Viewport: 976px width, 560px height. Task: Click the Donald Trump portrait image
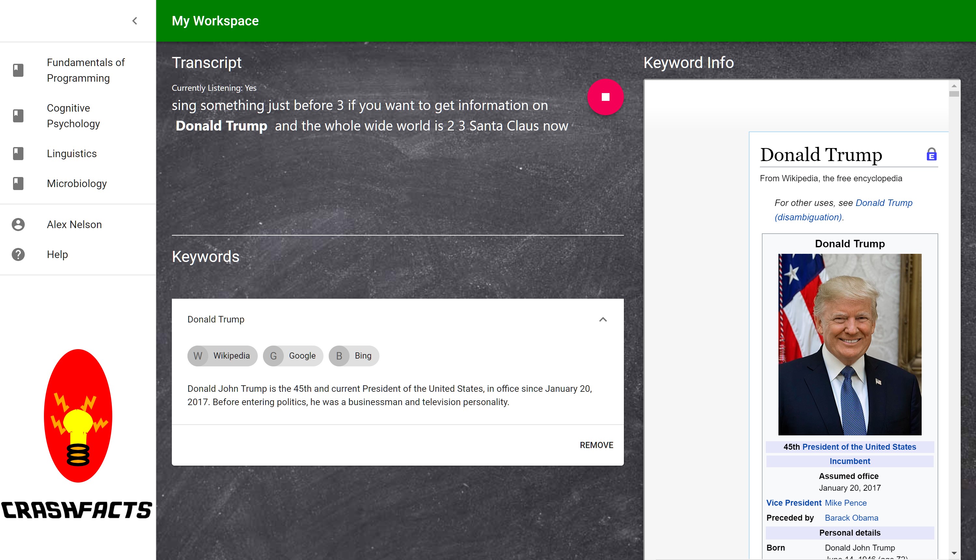point(849,344)
